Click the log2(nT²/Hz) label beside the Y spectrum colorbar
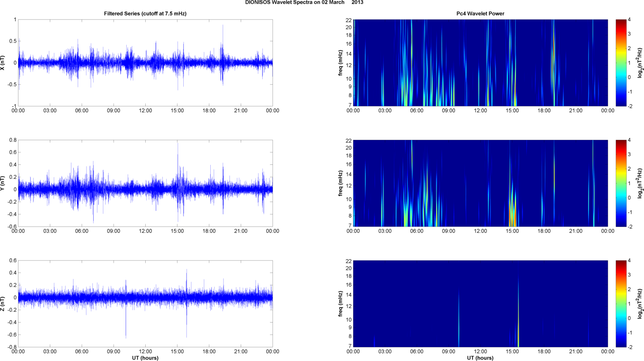The width and height of the screenshot is (644, 361). (x=640, y=183)
